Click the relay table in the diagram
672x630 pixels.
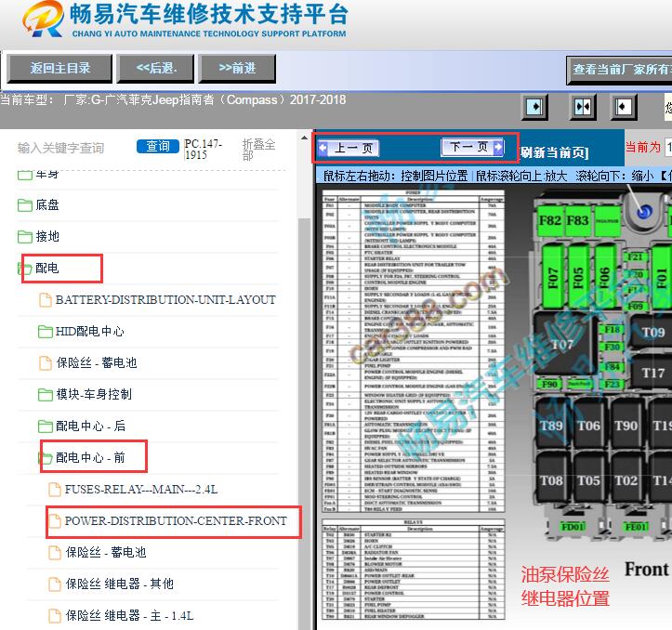pos(414,570)
